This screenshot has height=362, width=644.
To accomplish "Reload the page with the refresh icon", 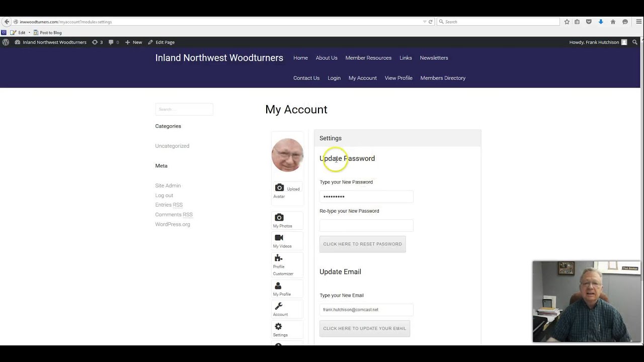I will coord(431,22).
